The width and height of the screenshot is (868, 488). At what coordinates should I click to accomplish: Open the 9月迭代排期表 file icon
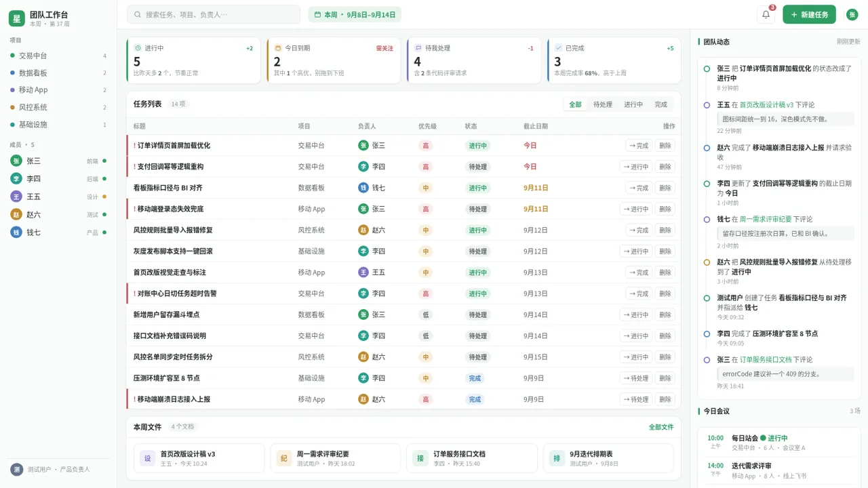(557, 458)
